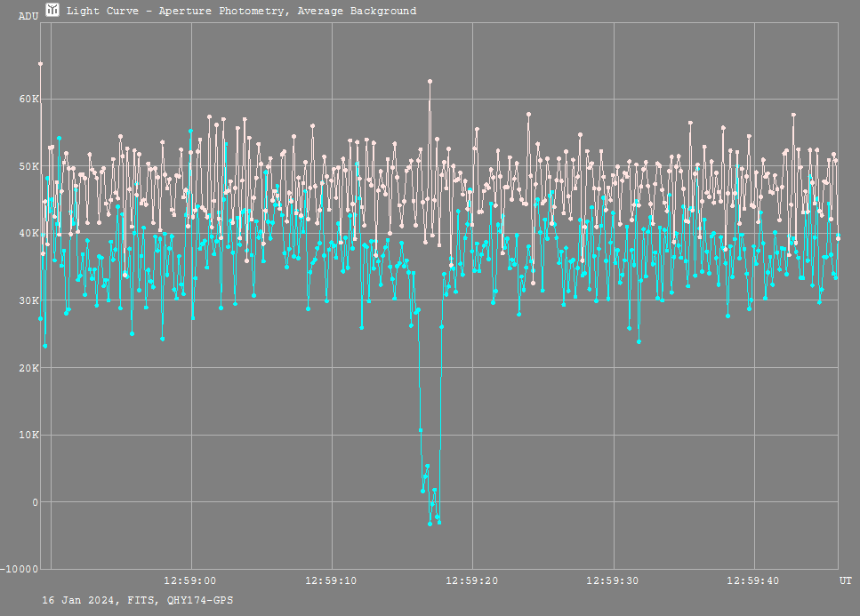Click the 20K y-axis label
Viewport: 860px width, 616px height.
point(29,368)
